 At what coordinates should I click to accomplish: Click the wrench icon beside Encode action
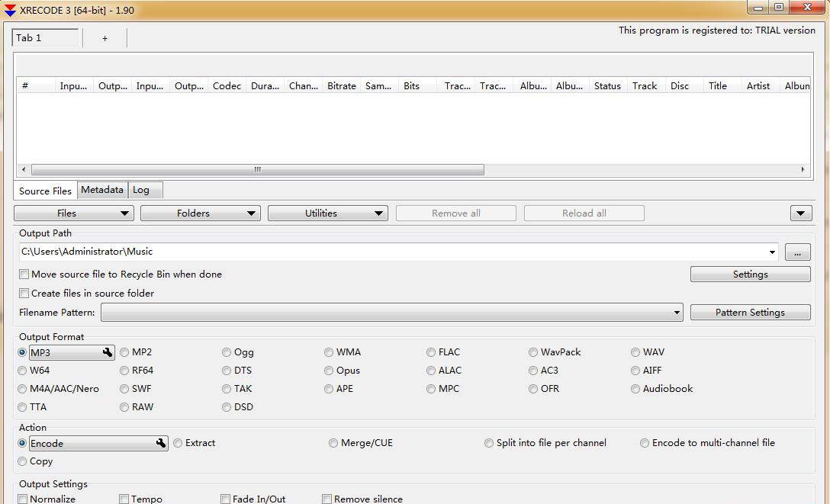tap(161, 443)
